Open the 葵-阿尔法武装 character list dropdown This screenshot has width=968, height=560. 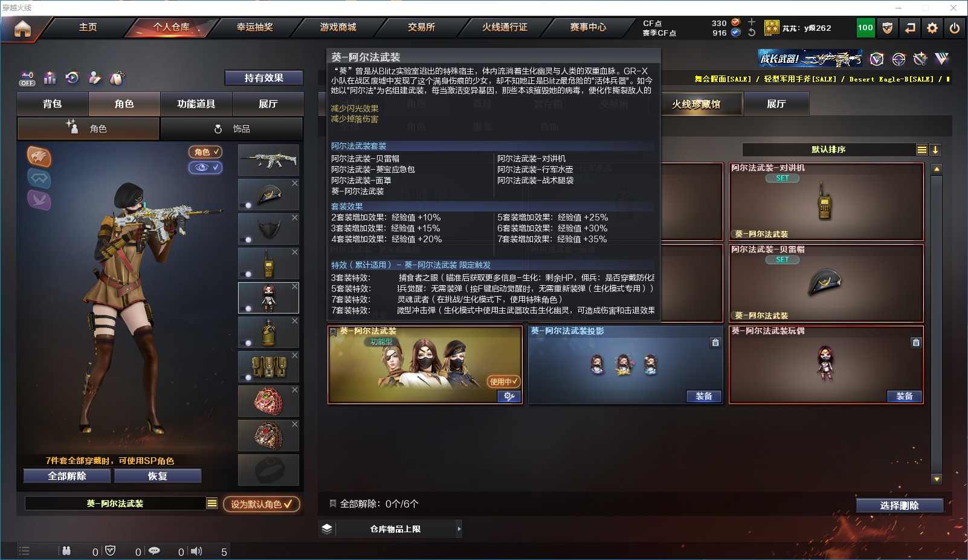tap(212, 503)
